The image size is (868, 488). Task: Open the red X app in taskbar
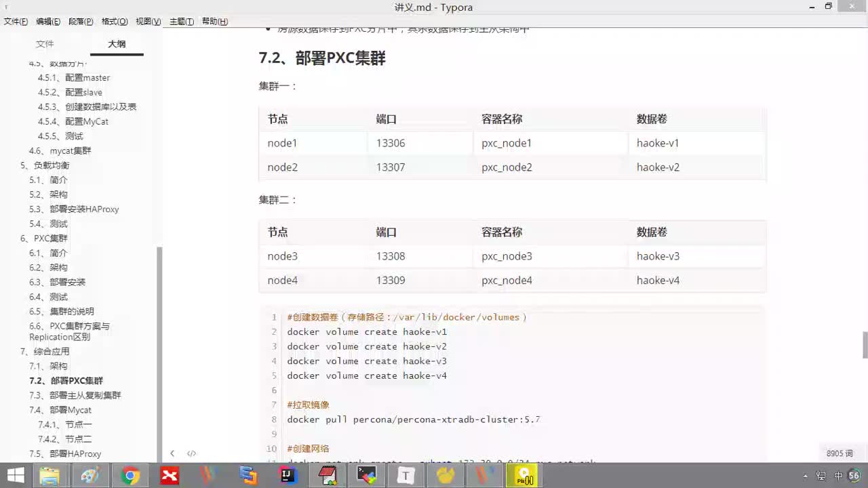(x=170, y=476)
